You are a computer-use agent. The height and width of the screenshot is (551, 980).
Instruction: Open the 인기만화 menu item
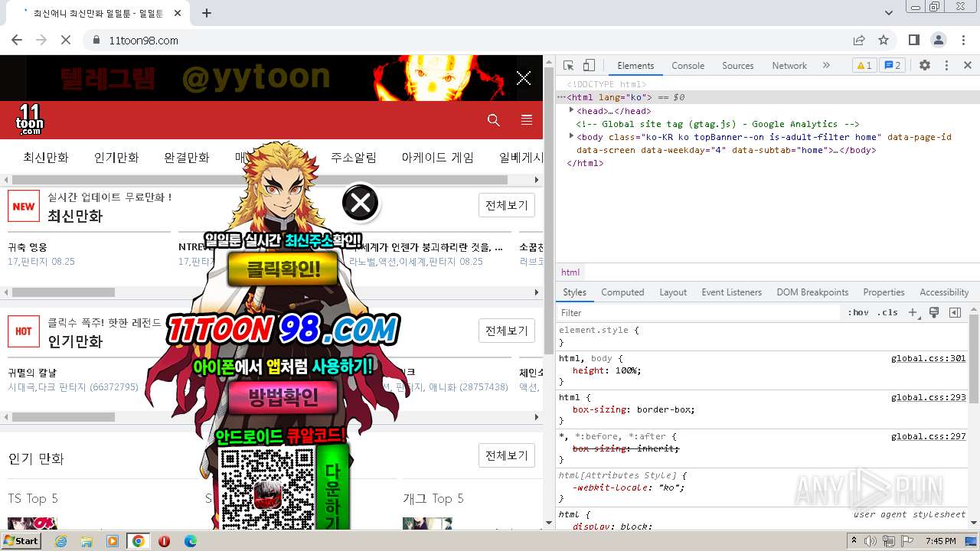(x=116, y=158)
